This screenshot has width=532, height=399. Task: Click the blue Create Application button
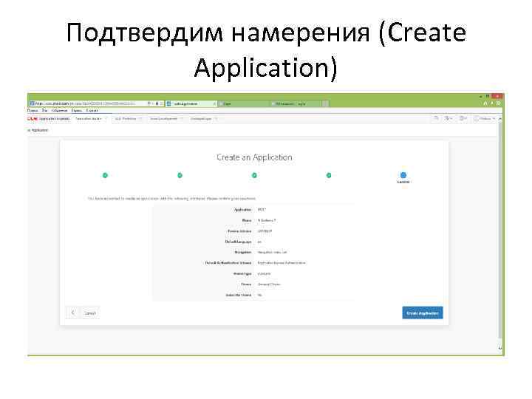[x=423, y=313]
